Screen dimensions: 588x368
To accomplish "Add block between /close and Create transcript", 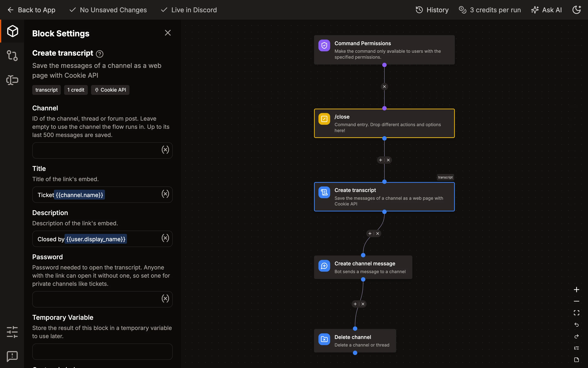I will pyautogui.click(x=381, y=160).
